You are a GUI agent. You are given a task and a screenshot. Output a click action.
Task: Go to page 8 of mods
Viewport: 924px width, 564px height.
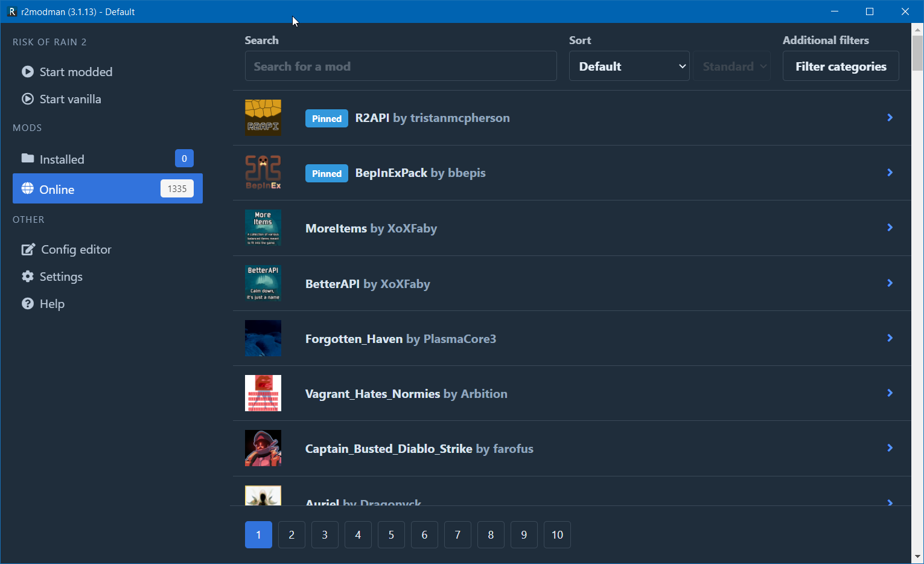[x=491, y=534]
